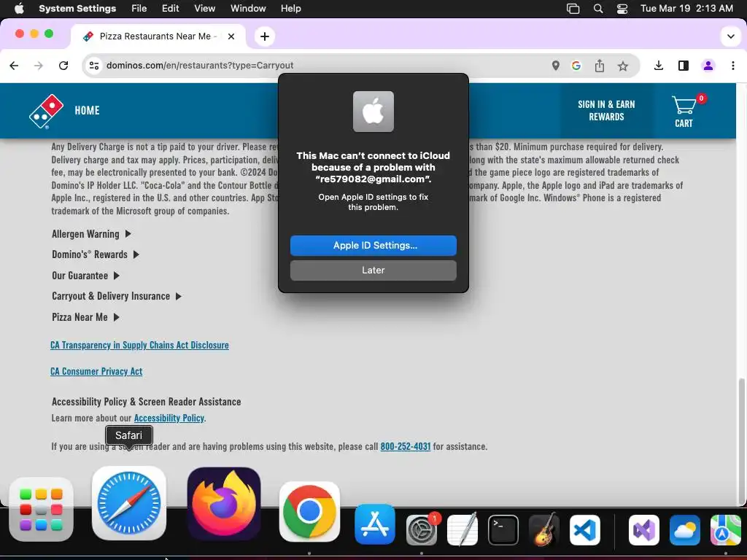
Task: Go to Domino's HOME
Action: click(88, 111)
